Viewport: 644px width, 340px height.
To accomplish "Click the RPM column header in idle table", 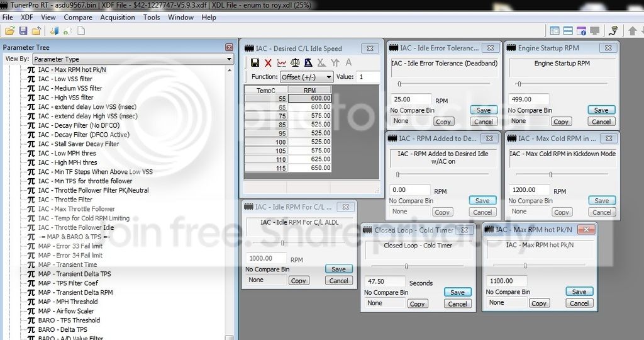I will [x=309, y=90].
